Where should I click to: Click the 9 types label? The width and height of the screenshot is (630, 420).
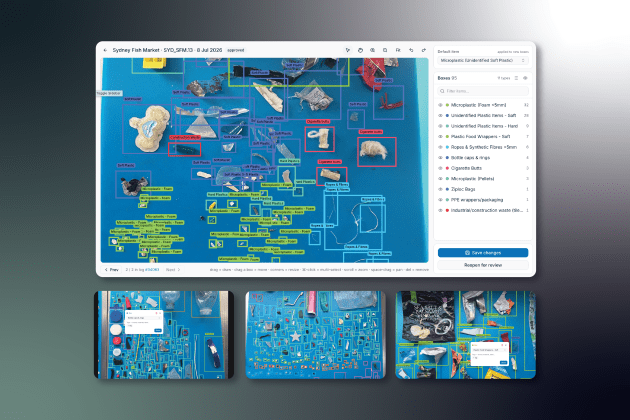(x=504, y=78)
